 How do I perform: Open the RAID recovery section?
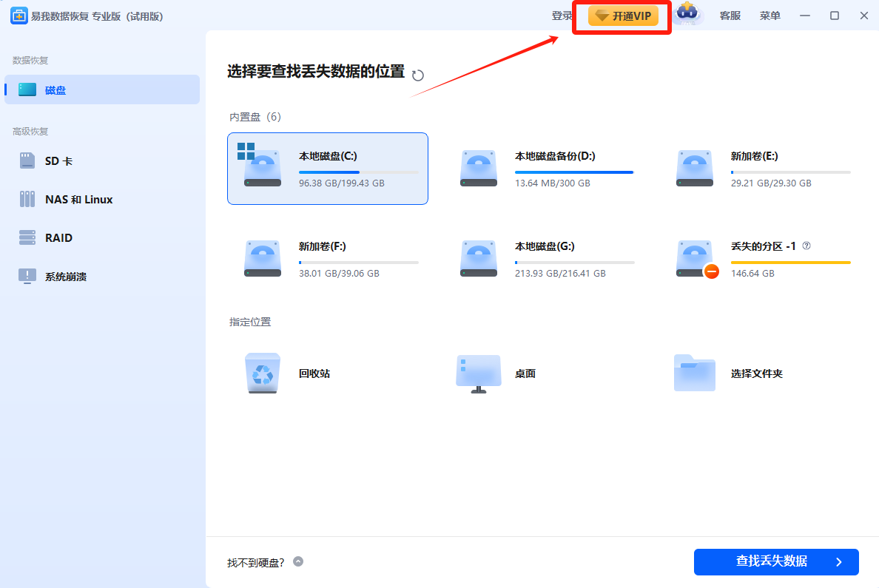[x=58, y=238]
